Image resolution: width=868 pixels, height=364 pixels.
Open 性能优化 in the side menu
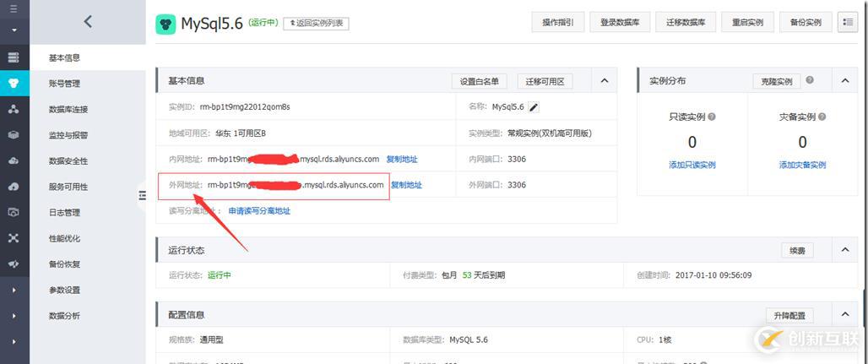point(64,238)
